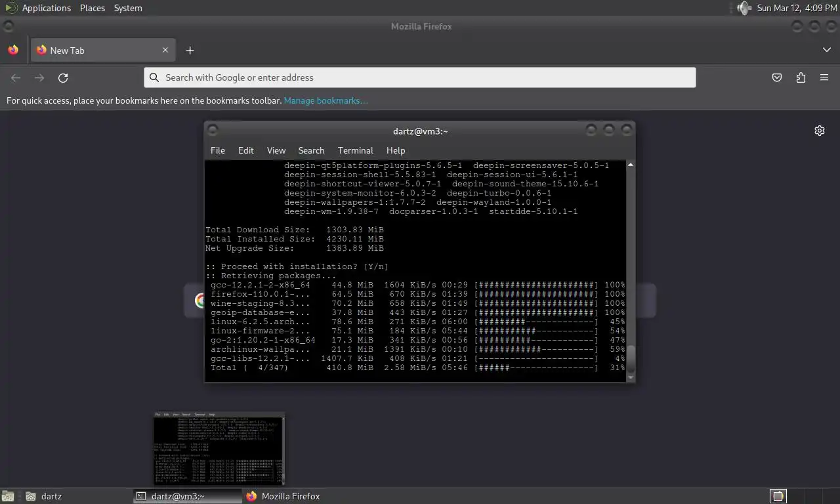Expand the list all tabs dropdown

pyautogui.click(x=826, y=50)
